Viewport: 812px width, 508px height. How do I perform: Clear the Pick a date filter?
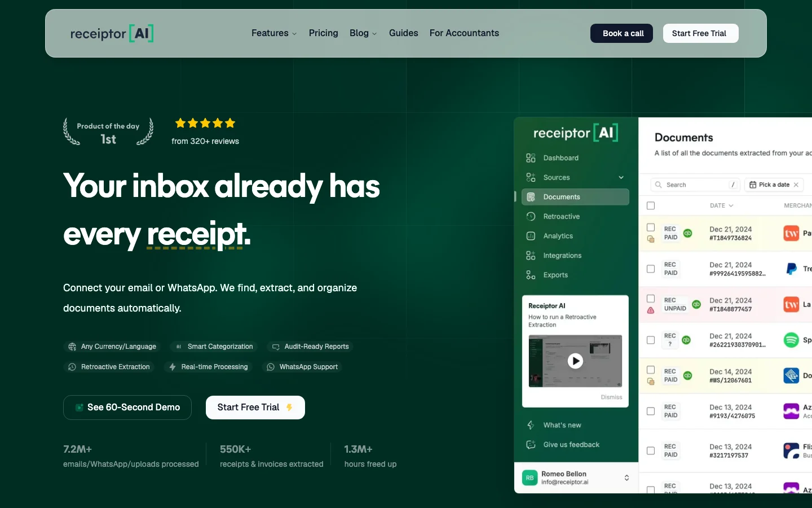click(x=796, y=185)
